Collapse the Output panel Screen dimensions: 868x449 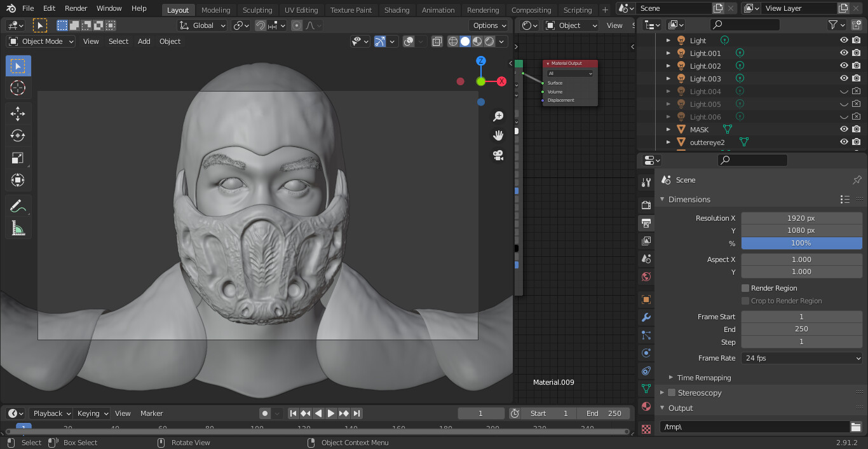tap(680, 408)
